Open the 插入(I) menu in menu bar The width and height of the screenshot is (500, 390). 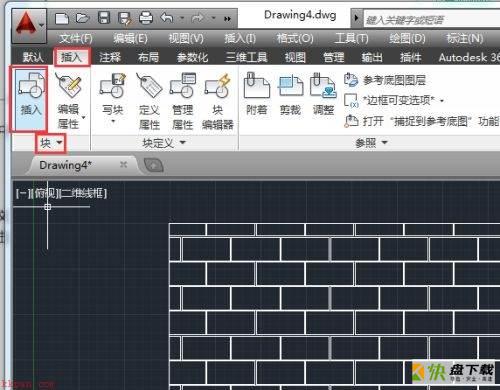pos(240,39)
